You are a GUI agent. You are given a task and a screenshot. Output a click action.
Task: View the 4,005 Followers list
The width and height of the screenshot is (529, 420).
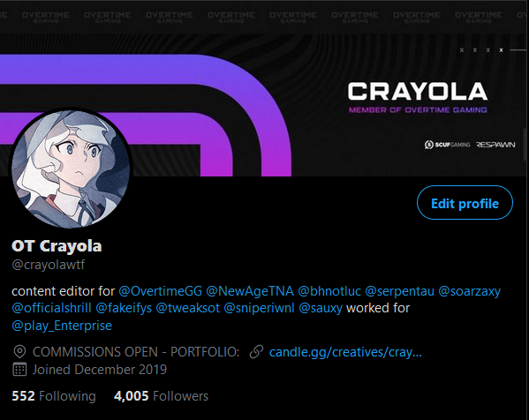click(161, 396)
